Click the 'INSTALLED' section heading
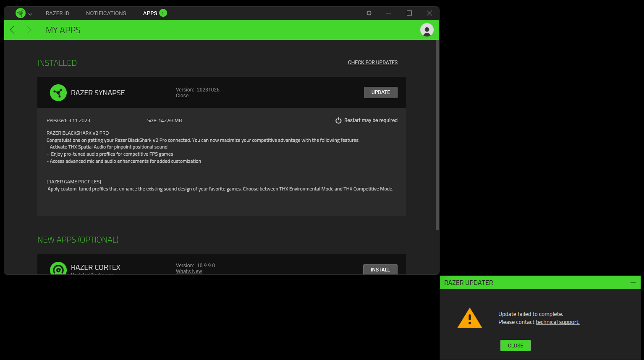The image size is (644, 360). 57,63
